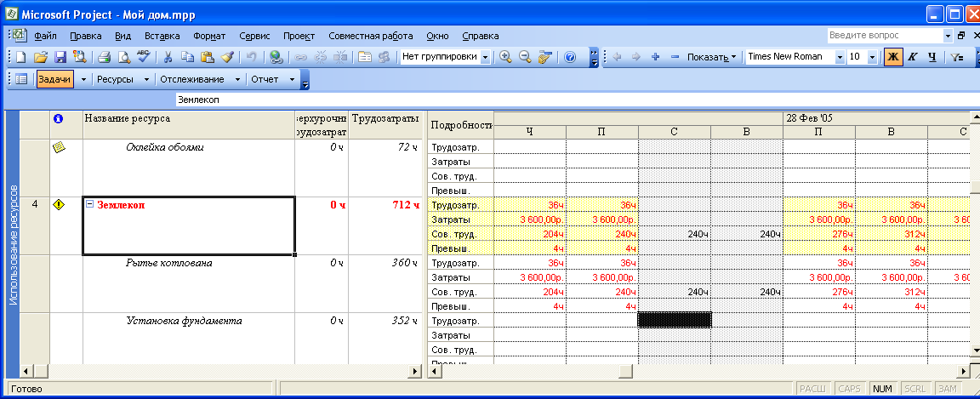
Task: Open Формат menu
Action: pos(209,36)
